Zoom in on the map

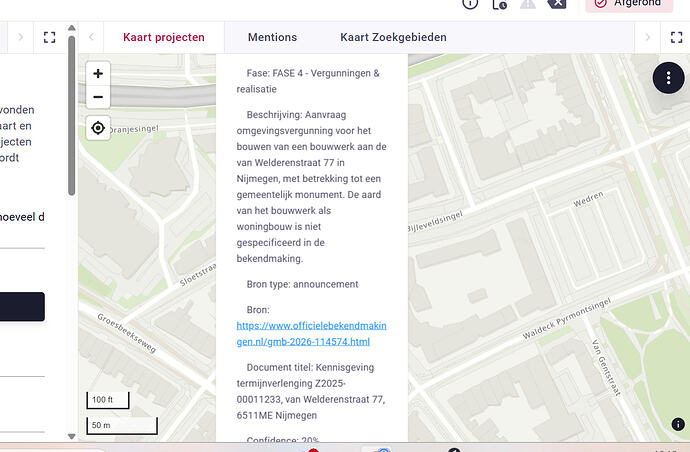98,74
